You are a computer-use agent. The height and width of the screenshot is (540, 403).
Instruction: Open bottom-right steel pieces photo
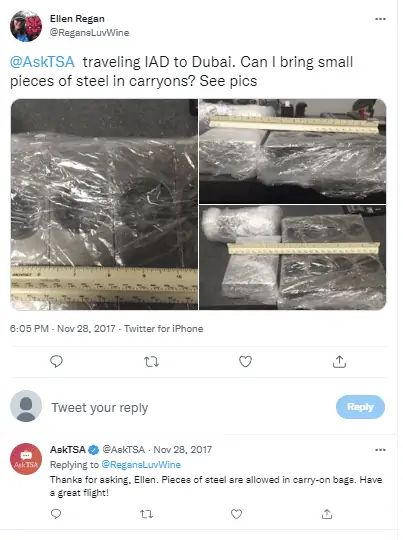pos(293,258)
